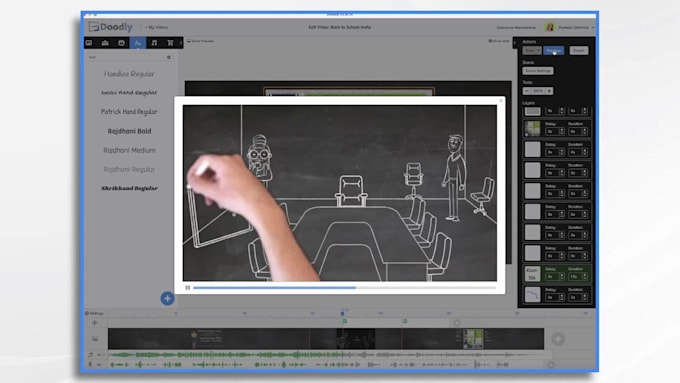Open the Characters tab icon

(105, 43)
